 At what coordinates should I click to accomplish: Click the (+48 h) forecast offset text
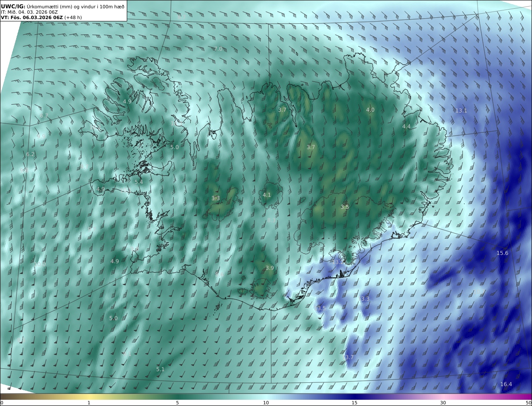click(73, 17)
